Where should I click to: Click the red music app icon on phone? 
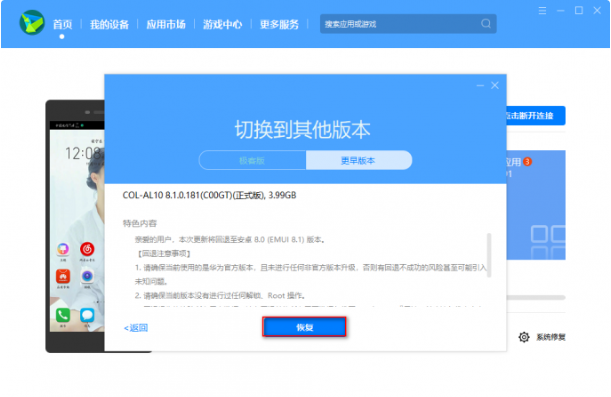[x=87, y=249]
